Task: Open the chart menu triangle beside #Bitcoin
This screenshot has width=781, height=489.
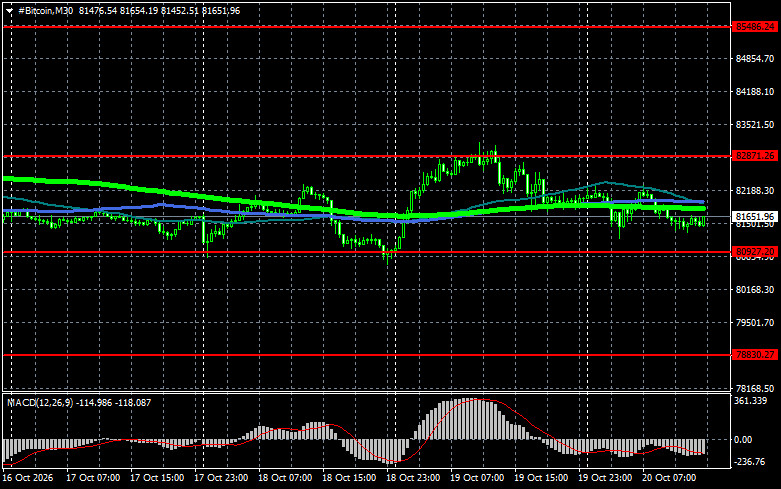Action: pos(9,11)
